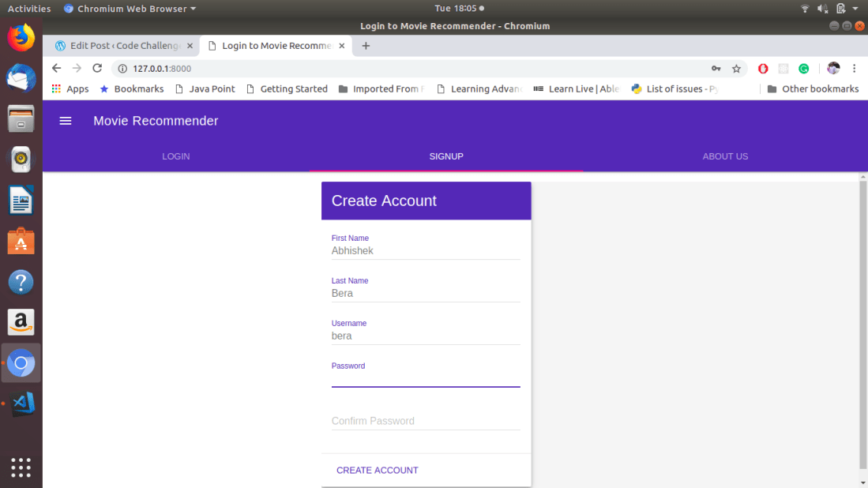Launch Firefox from the dock

click(x=21, y=36)
